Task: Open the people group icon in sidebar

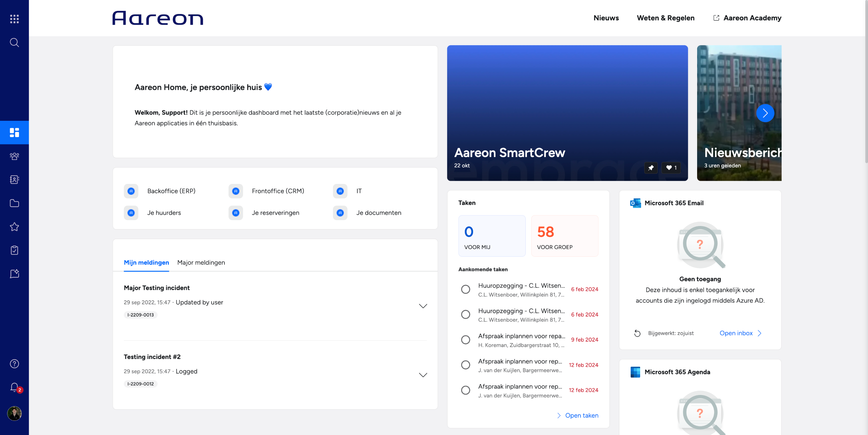Action: pos(14,156)
